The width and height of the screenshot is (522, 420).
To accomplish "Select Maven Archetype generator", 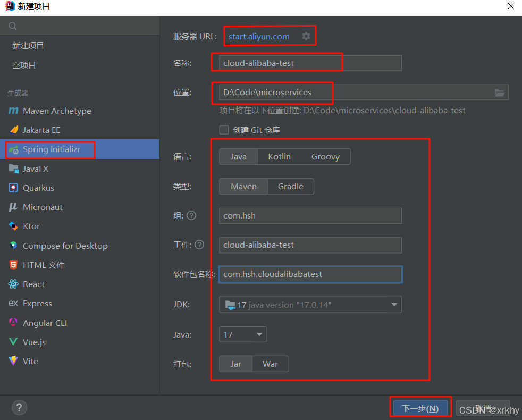I will click(x=80, y=111).
